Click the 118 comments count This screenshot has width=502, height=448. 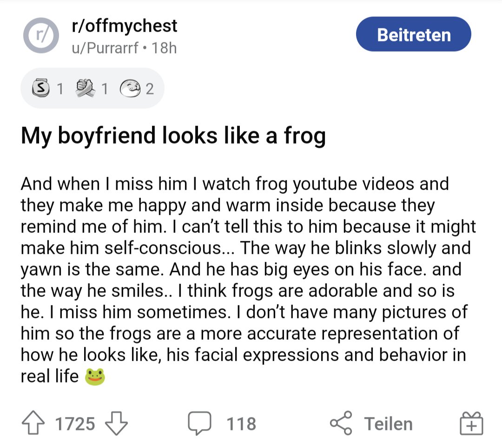pos(241,424)
